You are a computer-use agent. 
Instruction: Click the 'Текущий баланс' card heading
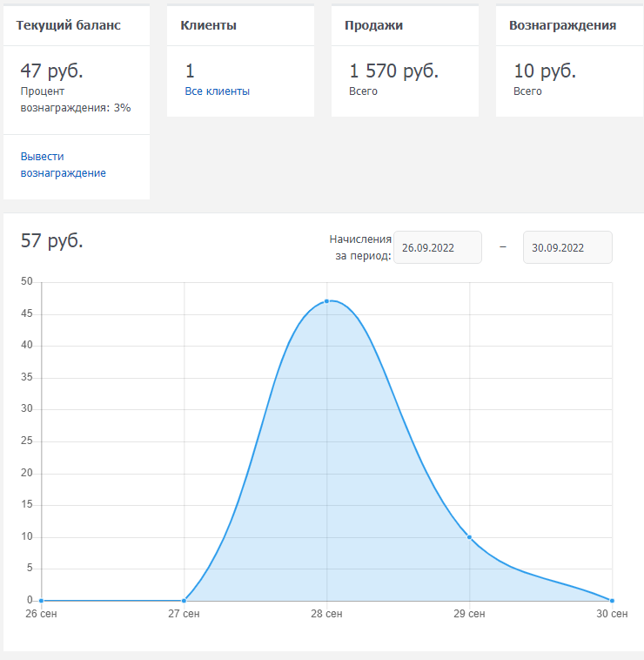[x=68, y=25]
